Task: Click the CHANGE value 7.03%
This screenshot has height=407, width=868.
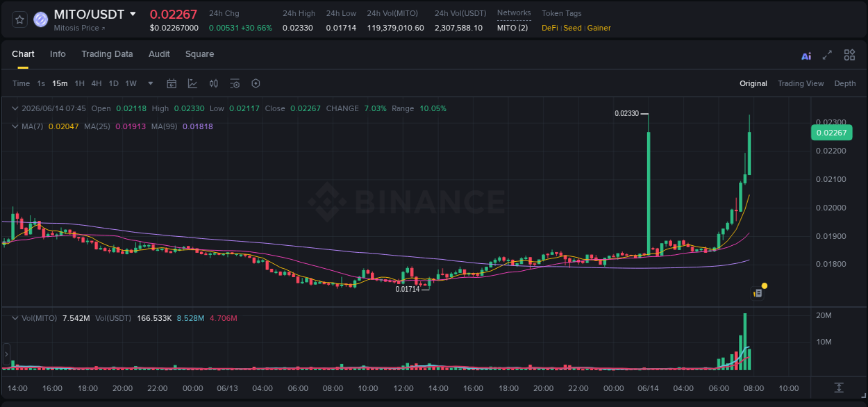Action: pyautogui.click(x=375, y=108)
